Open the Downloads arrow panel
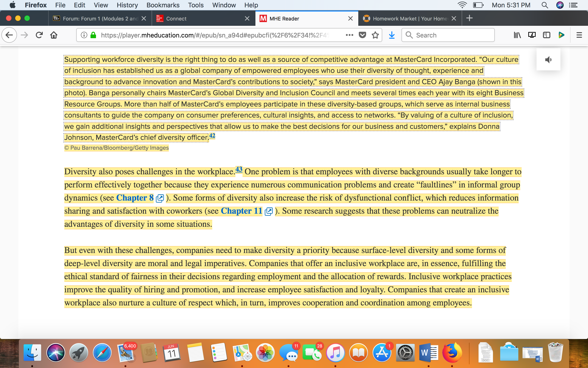588x368 pixels. [392, 35]
